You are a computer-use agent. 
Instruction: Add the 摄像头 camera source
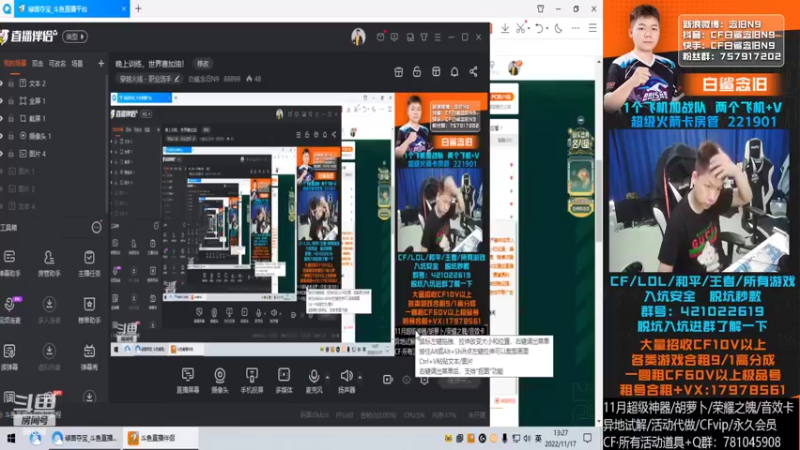219,380
